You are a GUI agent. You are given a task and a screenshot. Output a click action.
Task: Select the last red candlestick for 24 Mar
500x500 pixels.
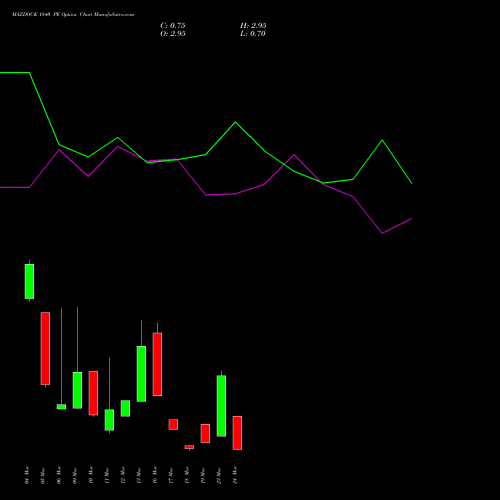click(237, 433)
